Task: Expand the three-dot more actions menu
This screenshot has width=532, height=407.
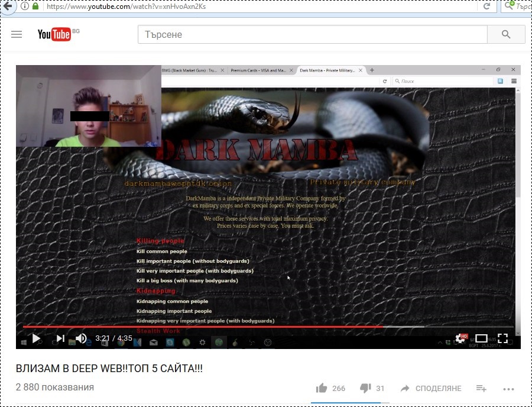Action: pyautogui.click(x=508, y=389)
